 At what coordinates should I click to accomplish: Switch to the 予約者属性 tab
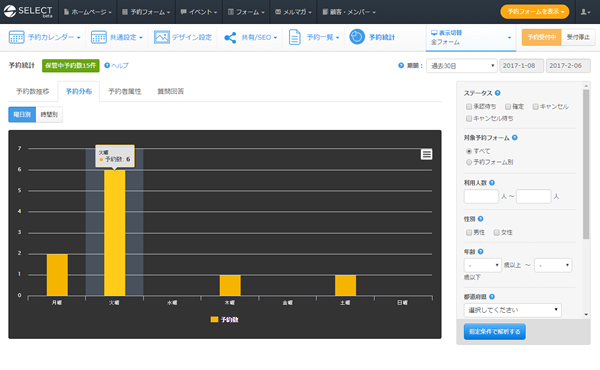click(124, 91)
